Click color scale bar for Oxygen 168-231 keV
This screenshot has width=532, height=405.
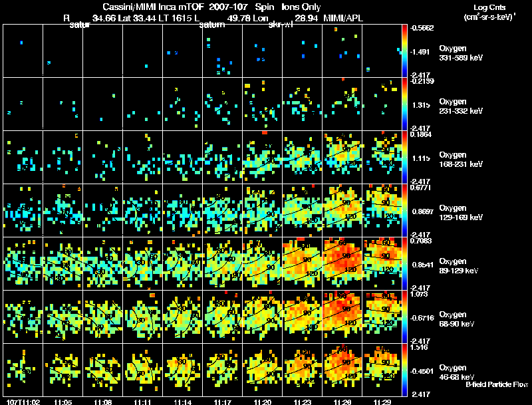coord(404,158)
